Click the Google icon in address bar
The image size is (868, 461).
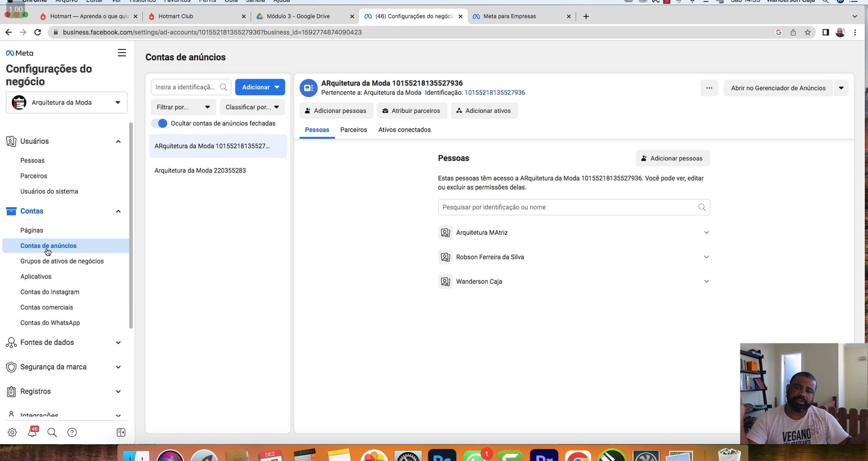click(778, 33)
